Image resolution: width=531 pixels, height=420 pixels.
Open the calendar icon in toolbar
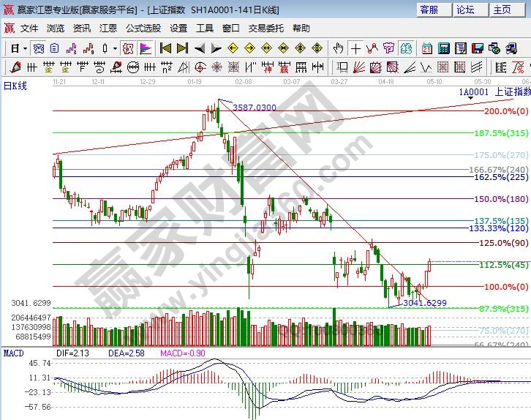click(427, 48)
